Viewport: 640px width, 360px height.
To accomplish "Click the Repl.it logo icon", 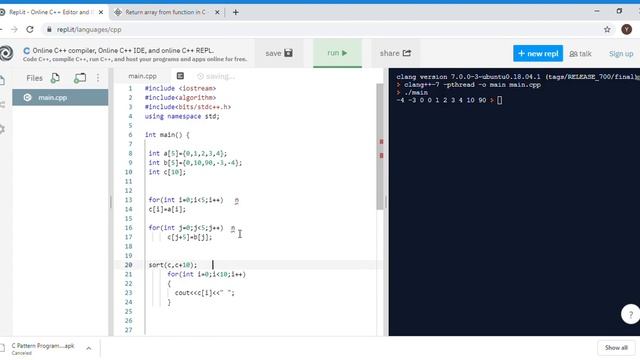I will (6, 53).
